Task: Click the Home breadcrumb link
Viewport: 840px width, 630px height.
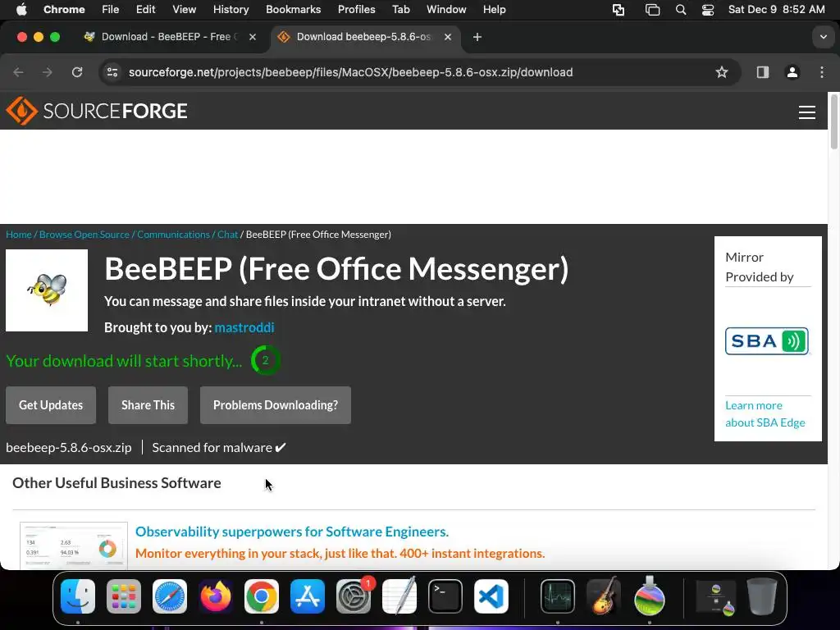Action: [x=19, y=235]
